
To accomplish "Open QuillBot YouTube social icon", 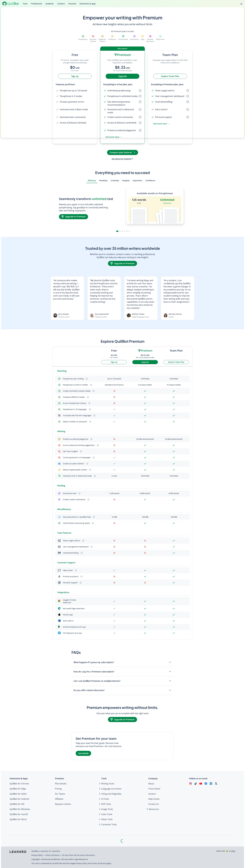I will click(x=201, y=783).
